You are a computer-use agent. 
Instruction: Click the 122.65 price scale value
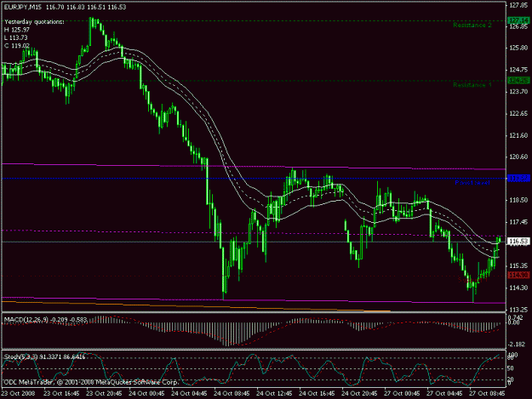point(518,113)
